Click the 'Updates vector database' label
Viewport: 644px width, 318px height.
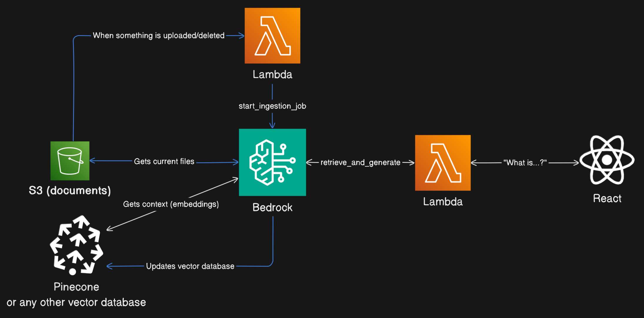click(x=190, y=266)
